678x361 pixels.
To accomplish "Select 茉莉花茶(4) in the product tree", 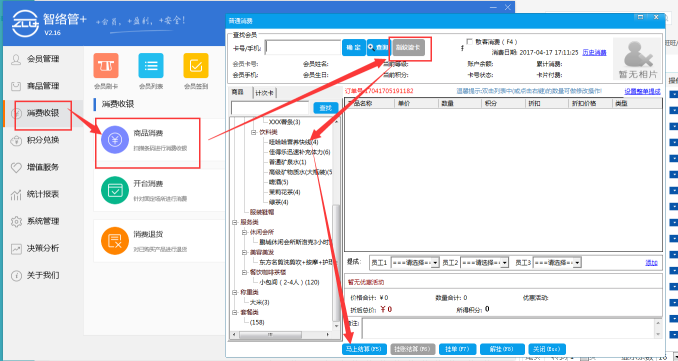I will [285, 192].
